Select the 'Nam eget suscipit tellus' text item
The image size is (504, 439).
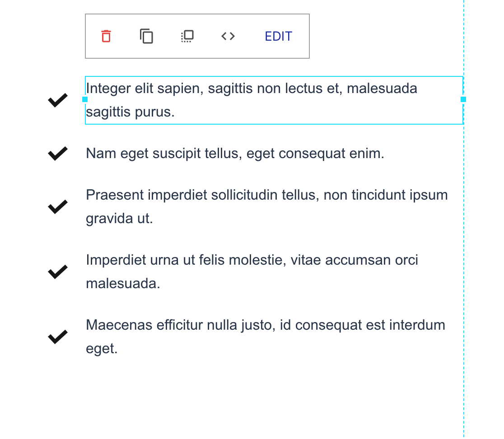point(235,153)
